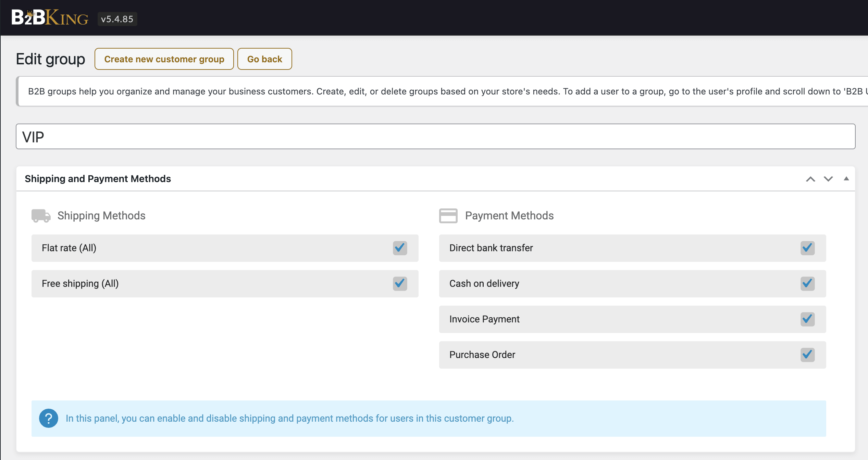Image resolution: width=868 pixels, height=460 pixels.
Task: Uncheck Flat rate (All) shipping method
Action: click(x=400, y=248)
